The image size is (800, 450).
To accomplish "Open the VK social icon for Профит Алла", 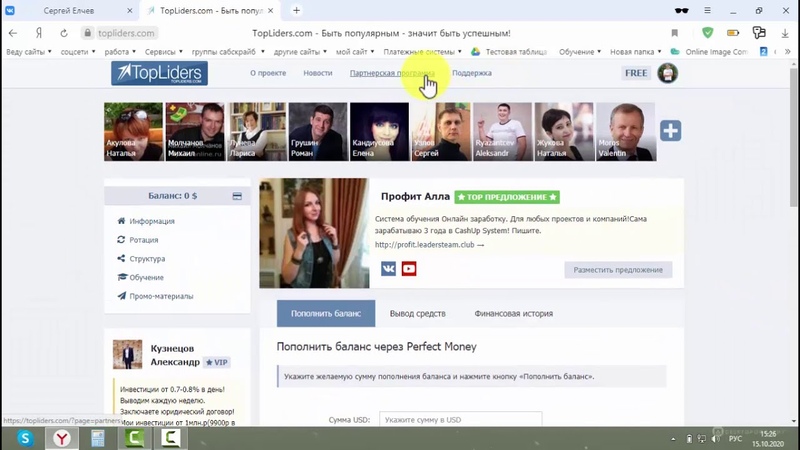I will point(388,268).
